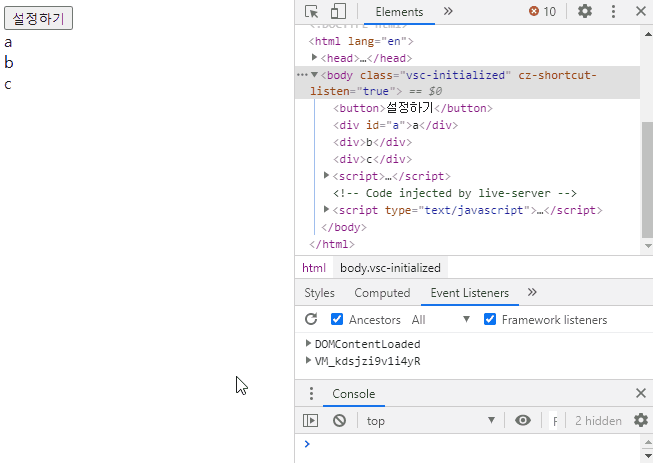653x463 pixels.
Task: Click the text 'a' on the page
Action: [8, 42]
